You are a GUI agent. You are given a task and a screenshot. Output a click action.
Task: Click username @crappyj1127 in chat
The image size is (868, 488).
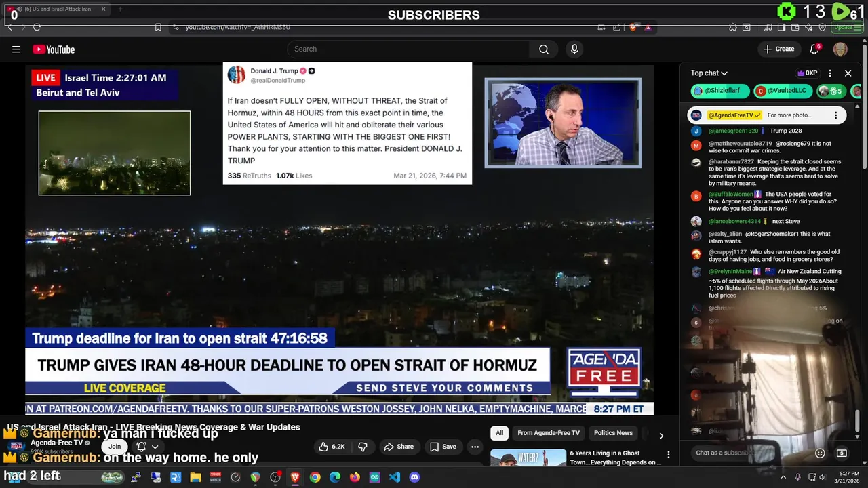728,251
